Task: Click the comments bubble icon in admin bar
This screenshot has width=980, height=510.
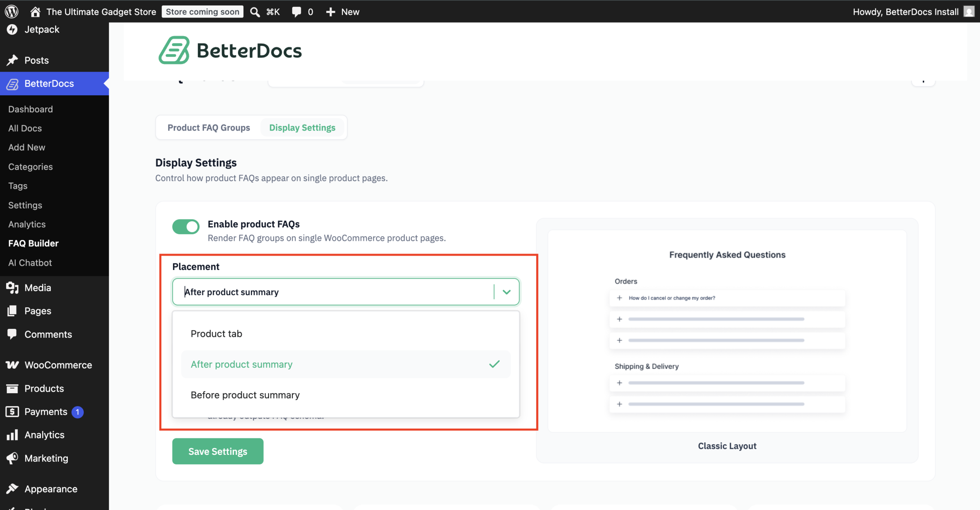Action: coord(296,12)
